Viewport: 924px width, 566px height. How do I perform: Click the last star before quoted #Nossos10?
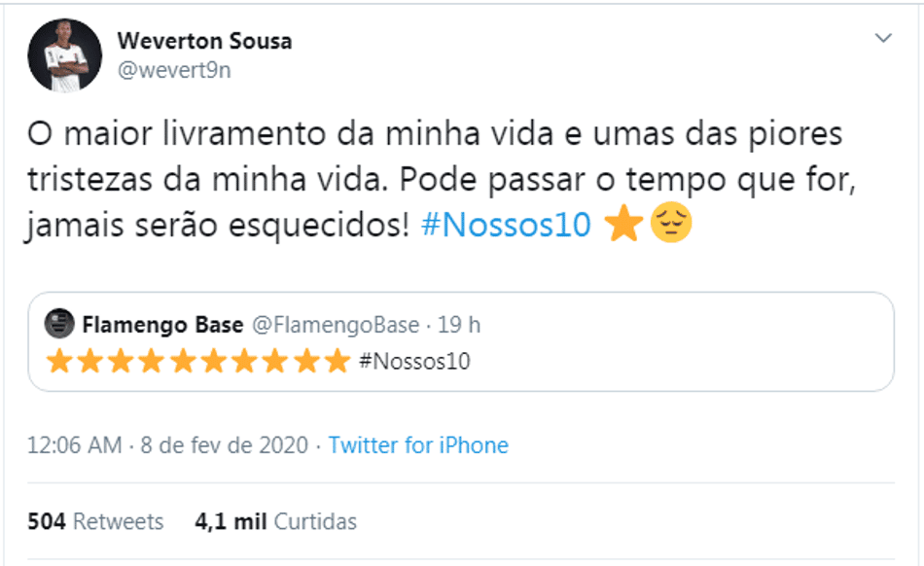tap(338, 361)
